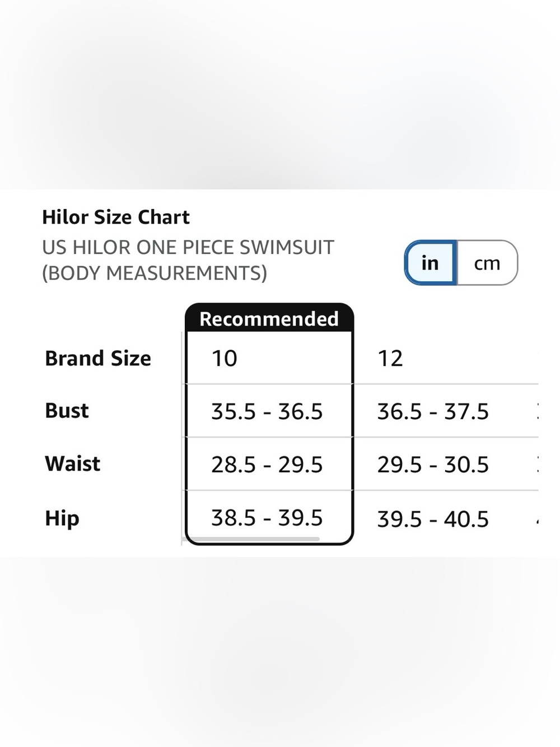Switch units to cm
The image size is (560, 747).
pyautogui.click(x=487, y=263)
